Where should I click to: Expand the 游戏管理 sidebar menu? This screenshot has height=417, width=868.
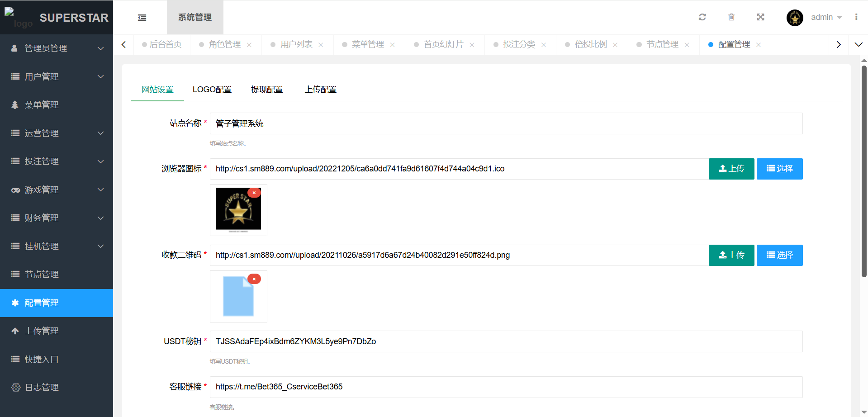57,190
